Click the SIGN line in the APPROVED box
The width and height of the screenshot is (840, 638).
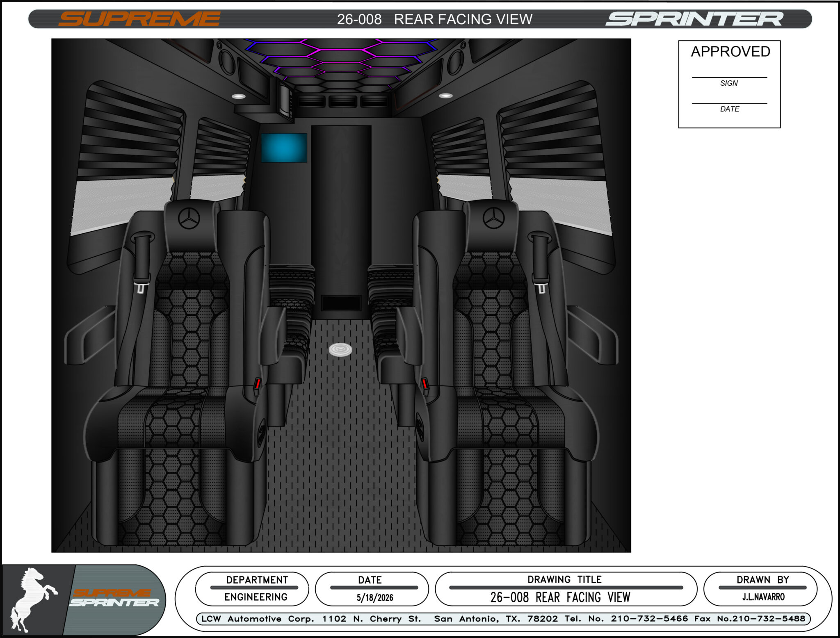(729, 78)
